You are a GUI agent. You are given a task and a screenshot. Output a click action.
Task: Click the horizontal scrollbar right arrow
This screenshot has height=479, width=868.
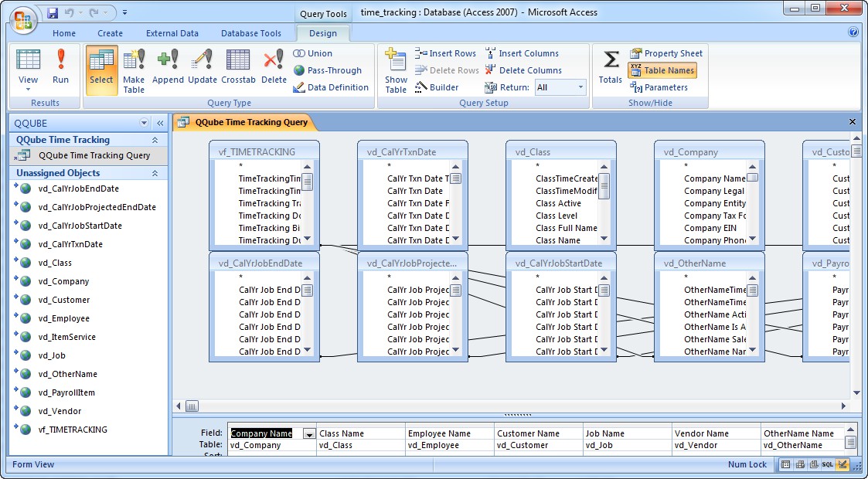(x=843, y=406)
